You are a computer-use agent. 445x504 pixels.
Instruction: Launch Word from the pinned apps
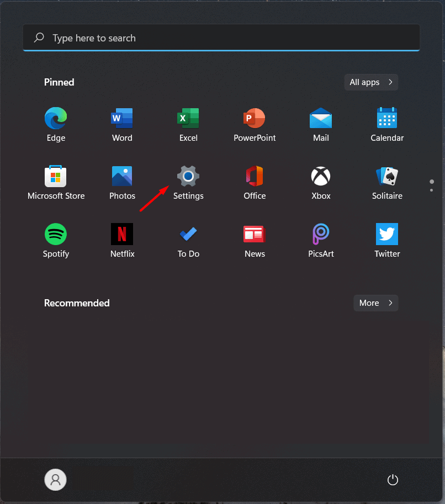122,118
